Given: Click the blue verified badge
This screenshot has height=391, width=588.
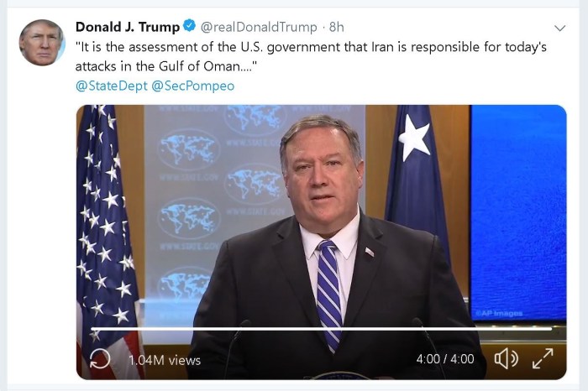Looking at the screenshot, I should 190,27.
